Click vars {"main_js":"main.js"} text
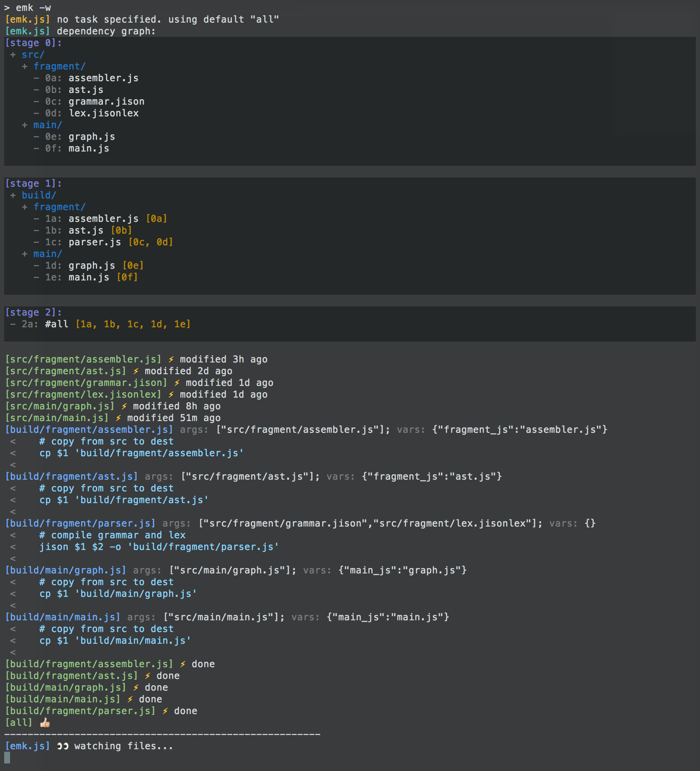The height and width of the screenshot is (771, 700). pos(370,617)
